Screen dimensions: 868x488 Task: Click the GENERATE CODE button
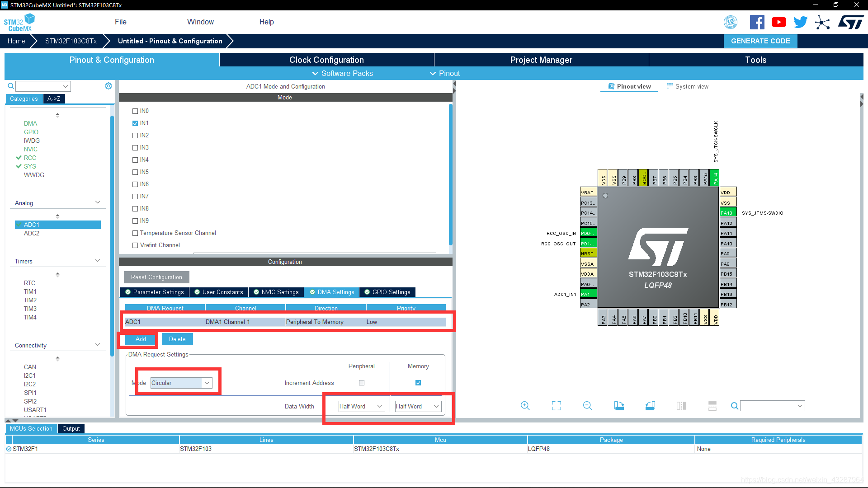pos(760,41)
